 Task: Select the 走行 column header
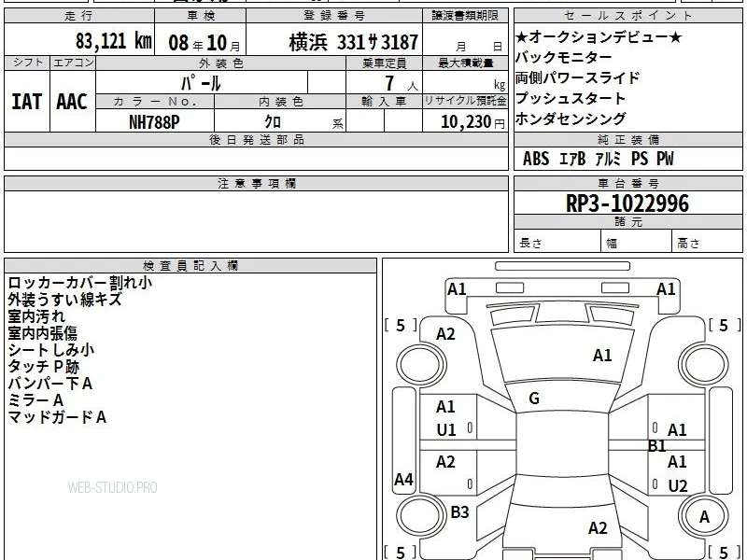78,16
